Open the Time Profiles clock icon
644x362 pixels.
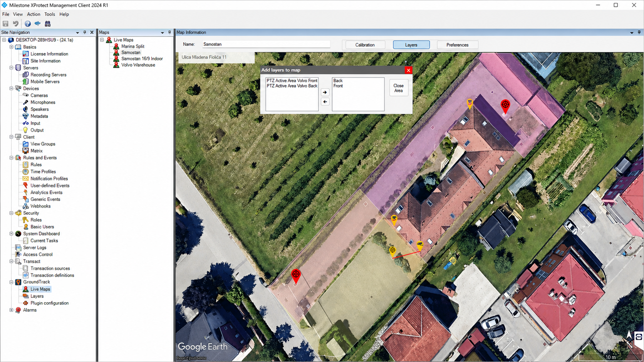[25, 172]
